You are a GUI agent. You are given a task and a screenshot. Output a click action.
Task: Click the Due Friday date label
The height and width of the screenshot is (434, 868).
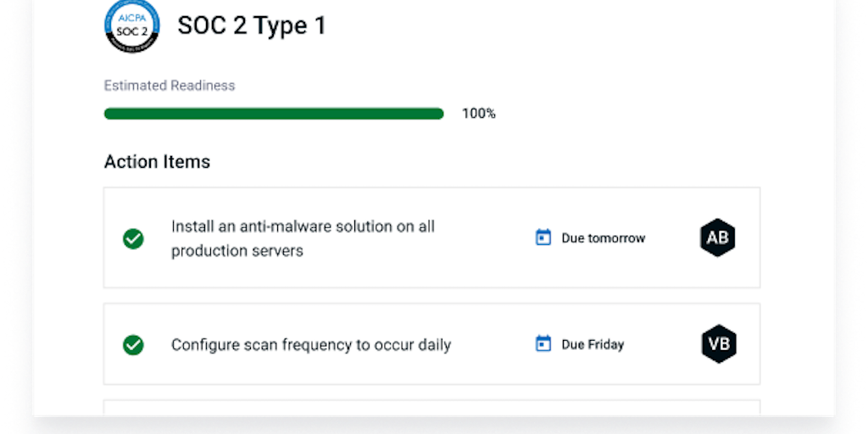[593, 344]
